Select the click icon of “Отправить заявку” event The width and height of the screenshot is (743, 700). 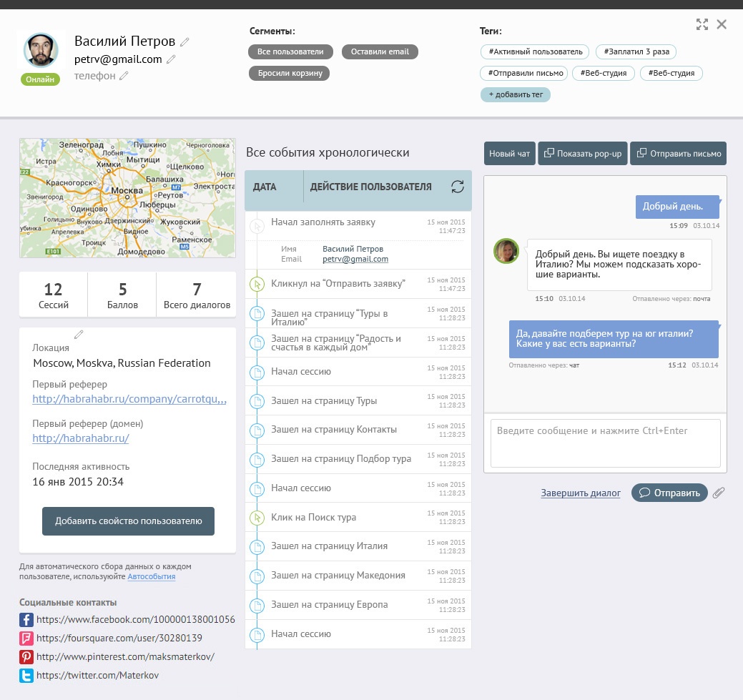coord(257,285)
